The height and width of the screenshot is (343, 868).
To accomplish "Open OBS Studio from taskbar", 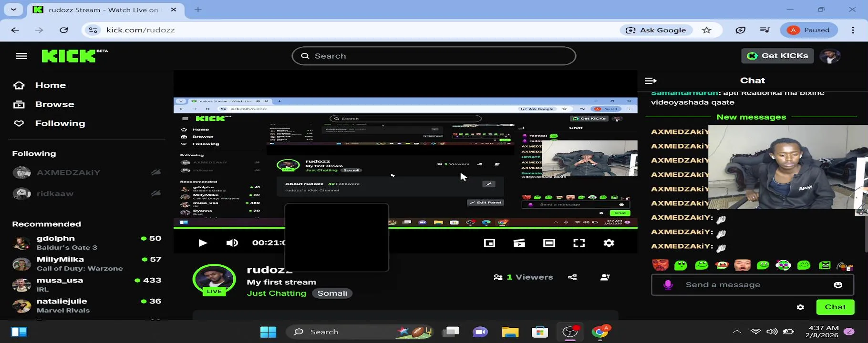I will pos(569,332).
